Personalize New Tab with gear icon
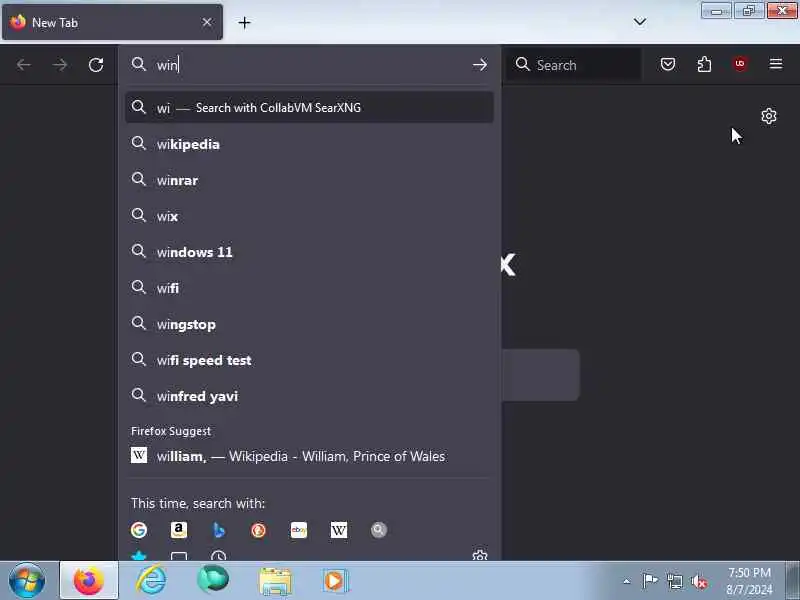This screenshot has height=600, width=800. point(769,116)
